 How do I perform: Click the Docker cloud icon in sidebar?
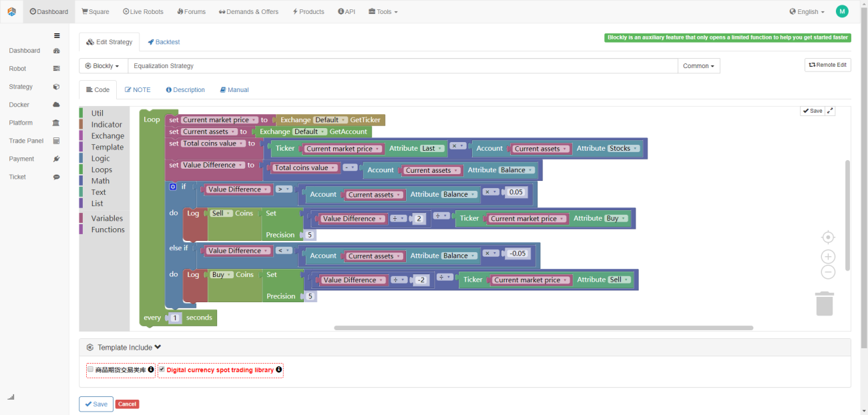(x=56, y=105)
